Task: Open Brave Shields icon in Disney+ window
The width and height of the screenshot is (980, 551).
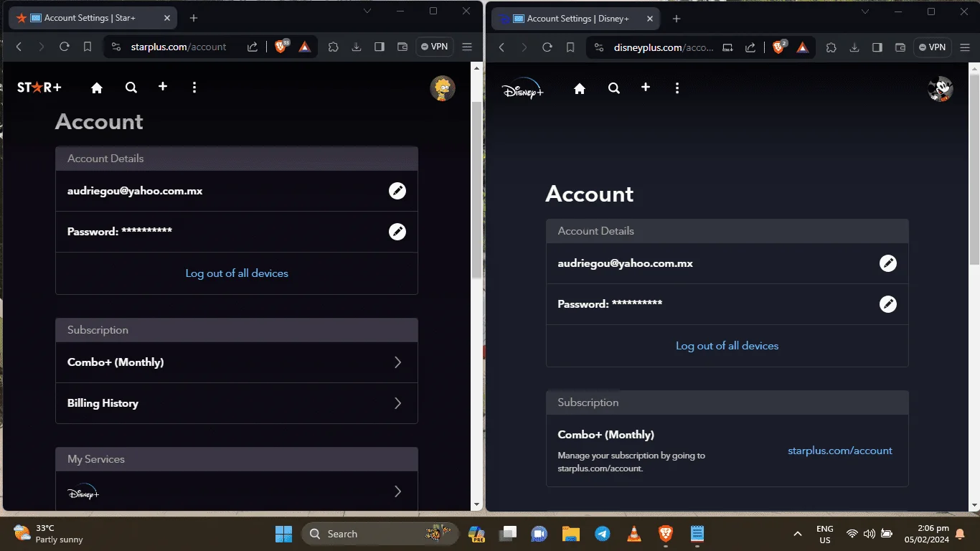Action: coord(779,47)
